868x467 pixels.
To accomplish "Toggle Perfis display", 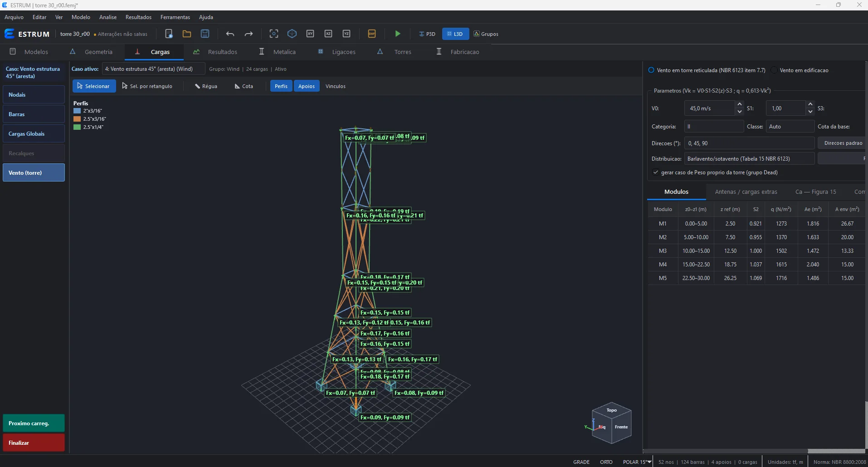I will tap(281, 86).
